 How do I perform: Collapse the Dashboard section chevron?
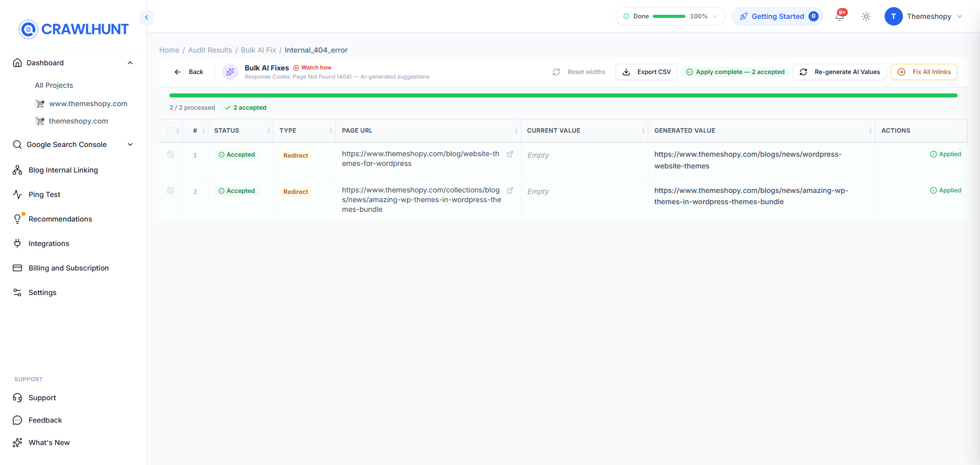point(130,63)
